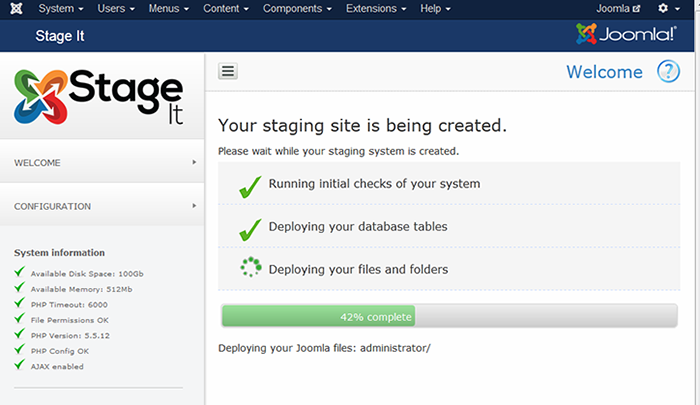Toggle sidebar with the hamburger button
The width and height of the screenshot is (700, 405).
point(228,71)
